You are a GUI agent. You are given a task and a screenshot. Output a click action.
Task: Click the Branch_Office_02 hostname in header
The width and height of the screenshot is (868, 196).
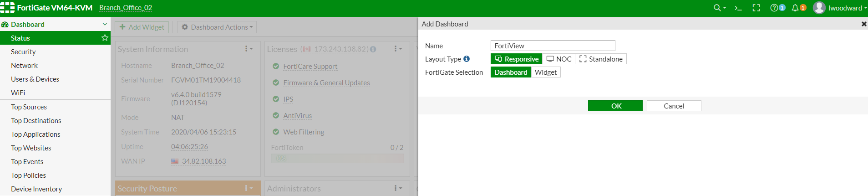pos(126,8)
